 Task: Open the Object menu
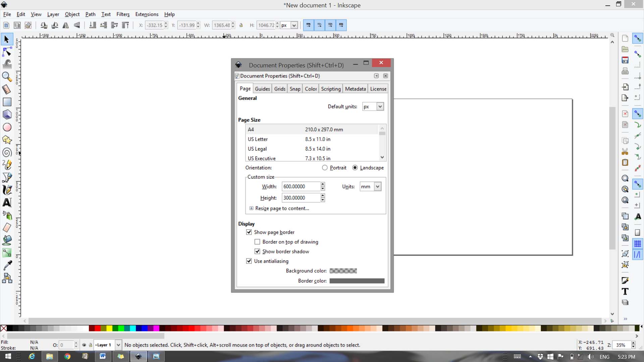[72, 14]
